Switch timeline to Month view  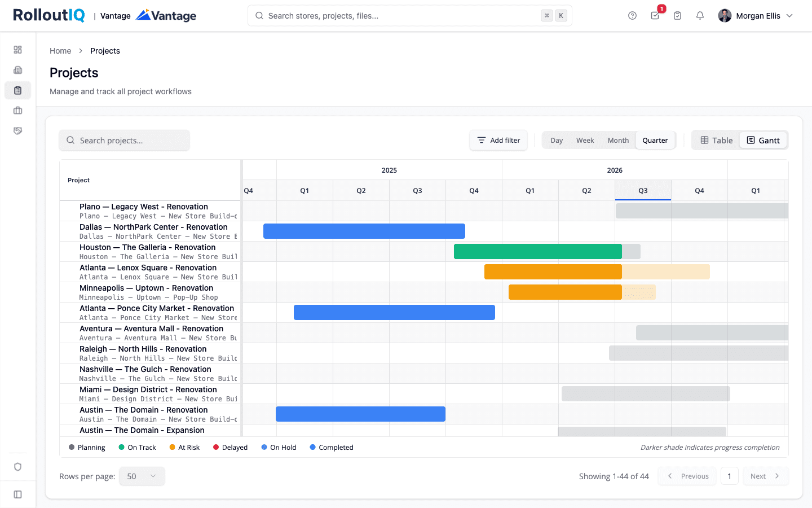pos(618,141)
